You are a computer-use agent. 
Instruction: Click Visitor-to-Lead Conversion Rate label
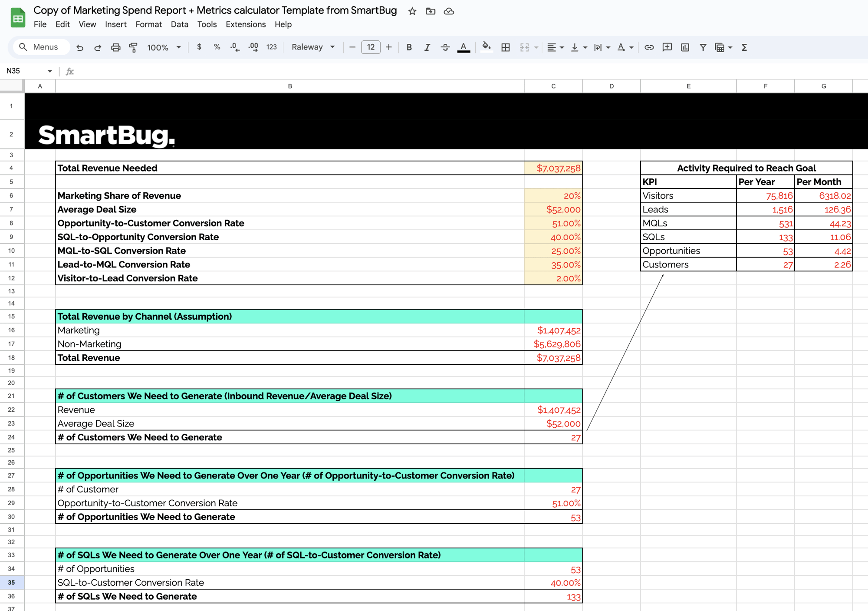[x=128, y=278]
